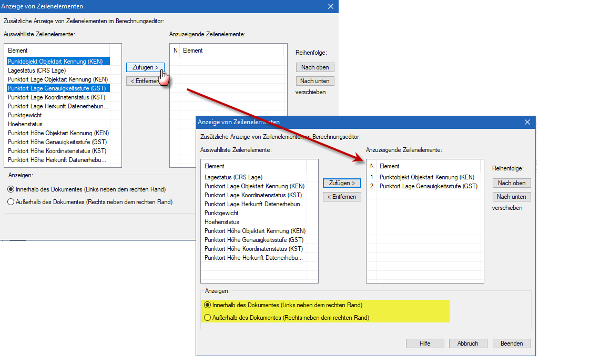This screenshot has width=590, height=364.
Task: Close the front Anzeige von Zeilenelementen dialog
Action: click(527, 122)
